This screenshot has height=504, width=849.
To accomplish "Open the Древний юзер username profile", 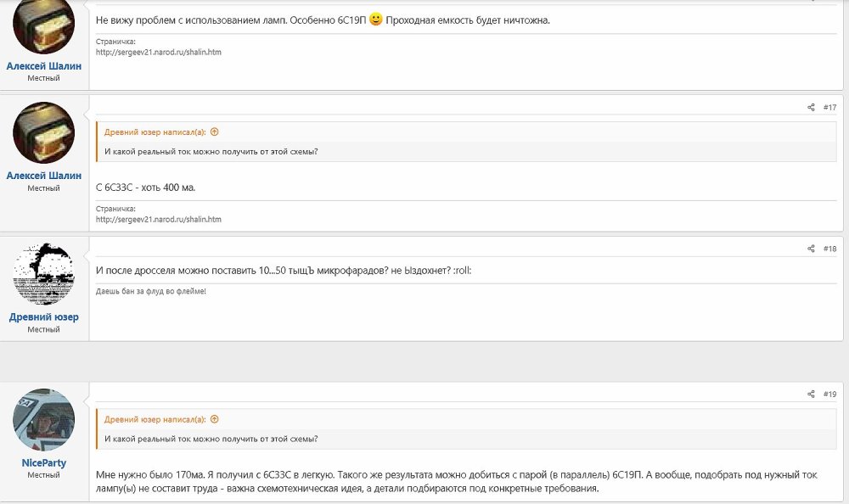I will [x=44, y=317].
